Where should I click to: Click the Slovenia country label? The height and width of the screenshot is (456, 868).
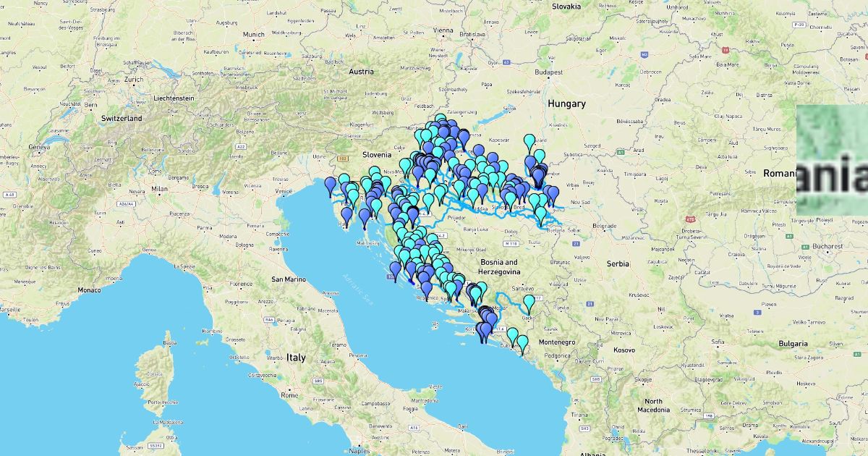coord(376,154)
